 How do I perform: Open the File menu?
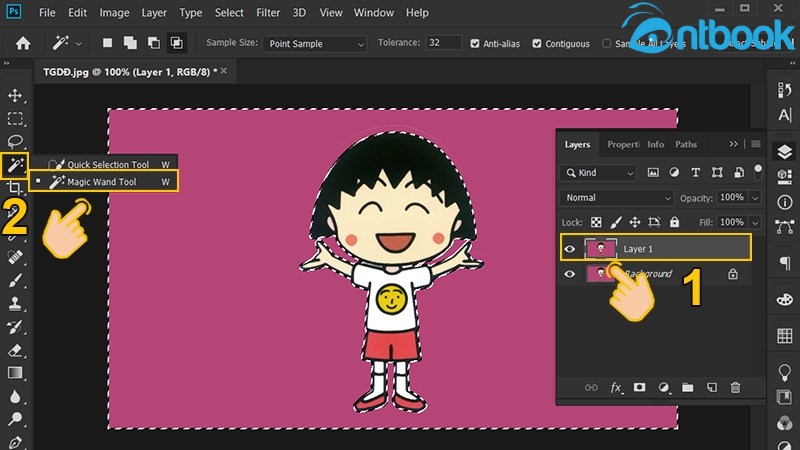click(47, 13)
